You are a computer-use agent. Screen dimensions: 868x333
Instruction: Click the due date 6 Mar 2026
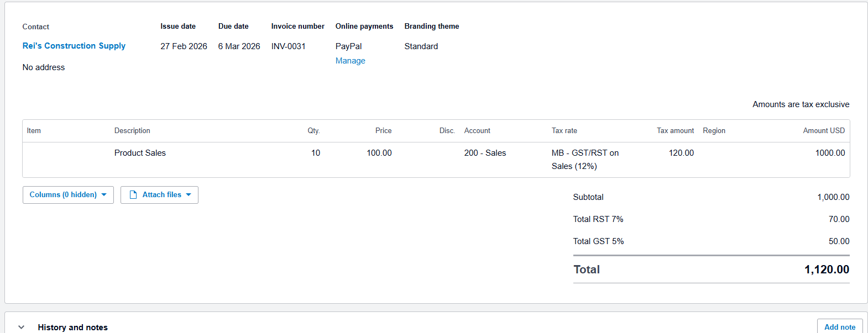click(x=239, y=46)
